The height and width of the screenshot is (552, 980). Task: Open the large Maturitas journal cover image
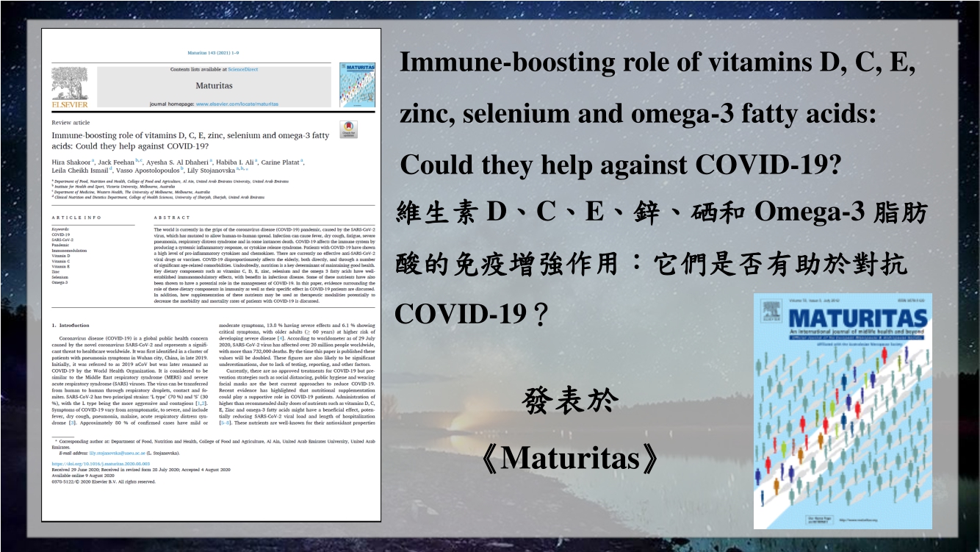click(x=842, y=411)
